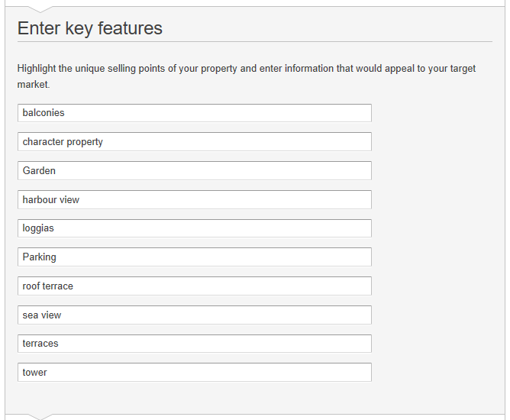510x420 pixels.
Task: Click the word 'appeal' in the description
Action: point(382,69)
